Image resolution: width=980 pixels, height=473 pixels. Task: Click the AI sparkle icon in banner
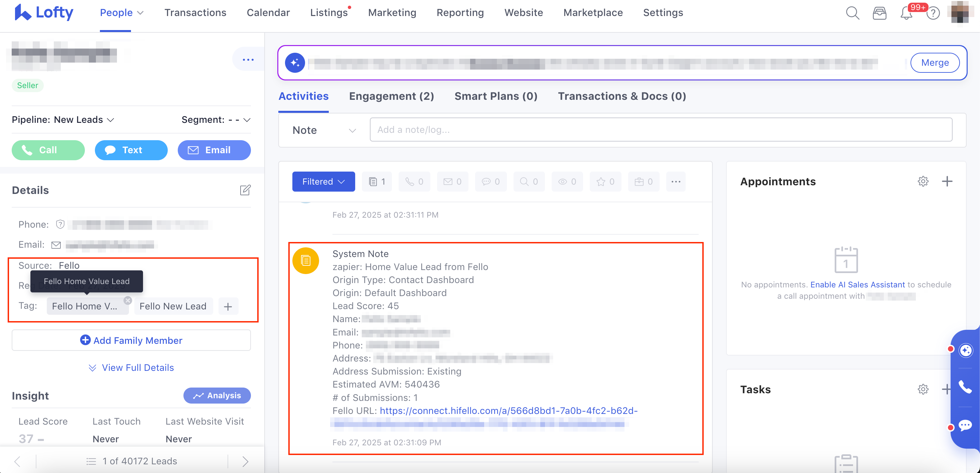tap(295, 63)
